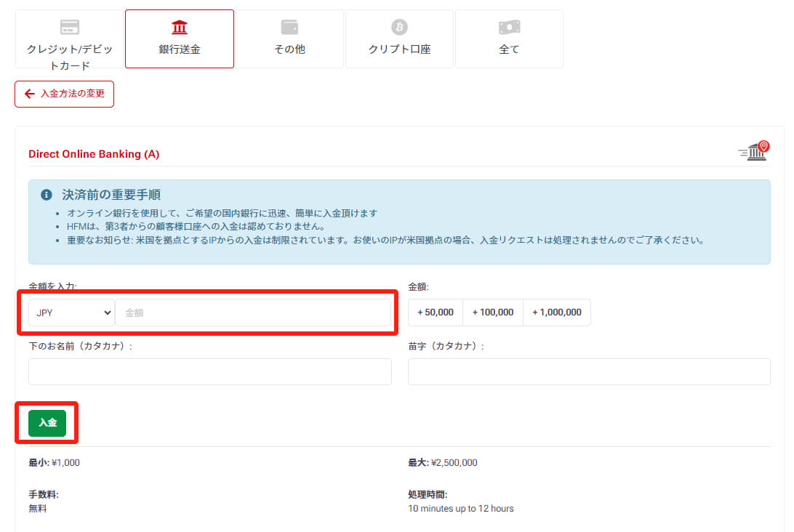794x532 pixels.
Task: Click the credit card icon
Action: [x=70, y=28]
